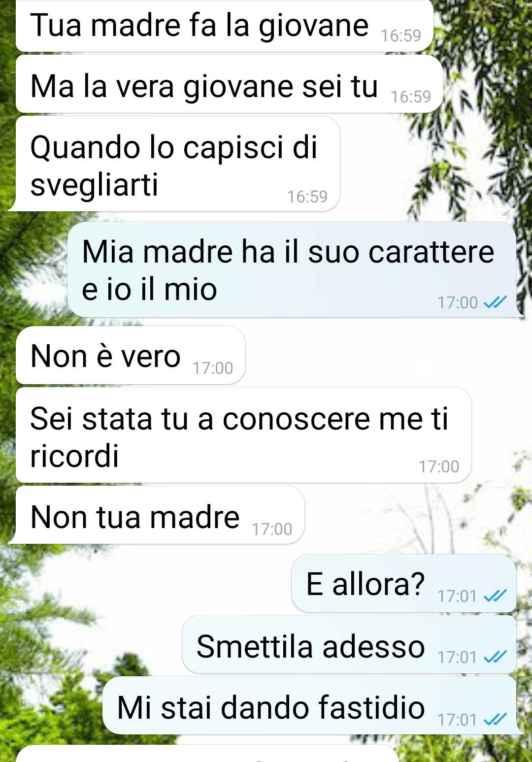Tap the "Smettila adesso" sent message
The image size is (532, 762).
[349, 645]
